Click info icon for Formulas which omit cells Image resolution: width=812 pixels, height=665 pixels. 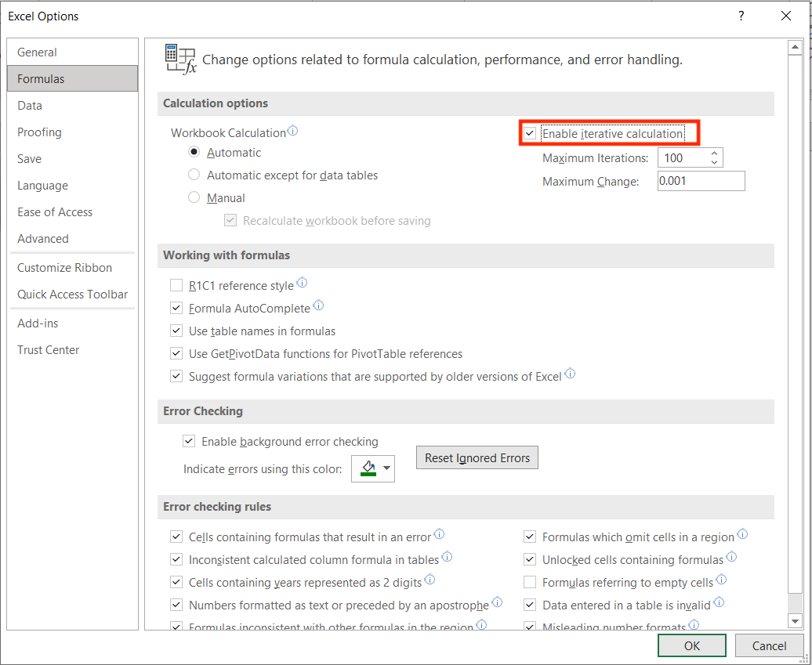(x=742, y=533)
